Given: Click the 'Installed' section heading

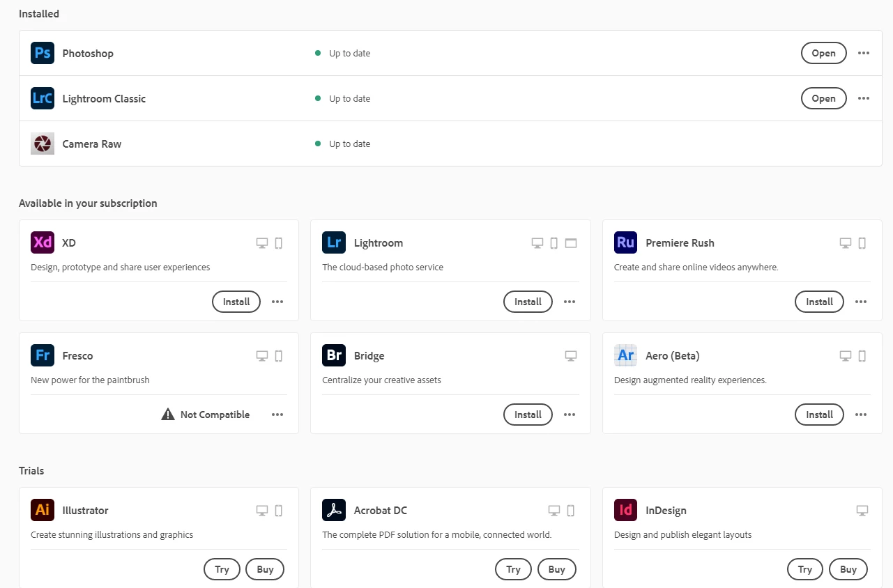Looking at the screenshot, I should point(39,14).
